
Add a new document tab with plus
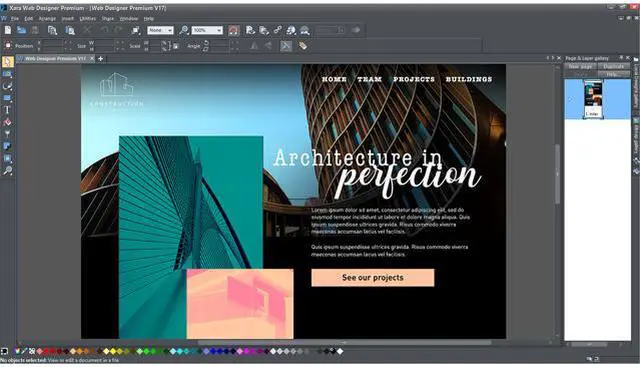pos(100,59)
